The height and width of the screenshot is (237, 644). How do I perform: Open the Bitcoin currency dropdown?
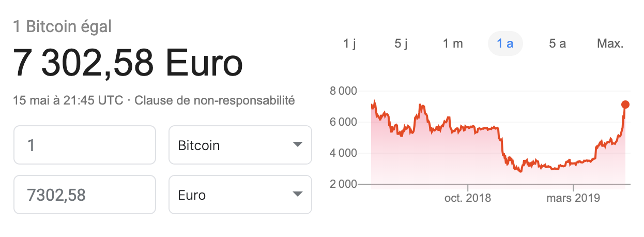[x=240, y=145]
